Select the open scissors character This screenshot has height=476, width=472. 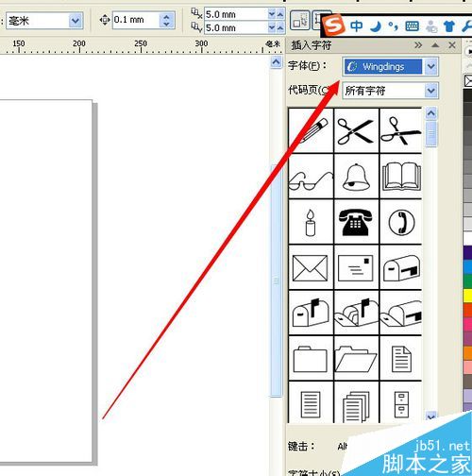click(x=357, y=130)
